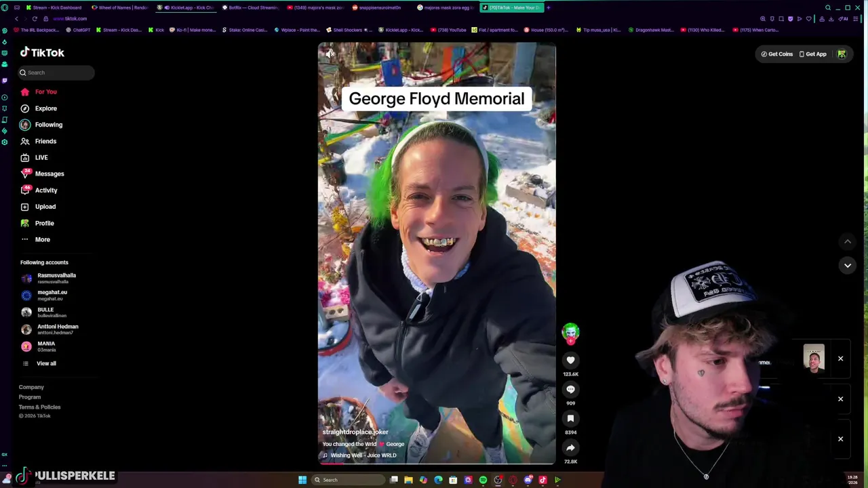Open Shell Shockers bookmark
This screenshot has width=868, height=488.
[x=349, y=30]
